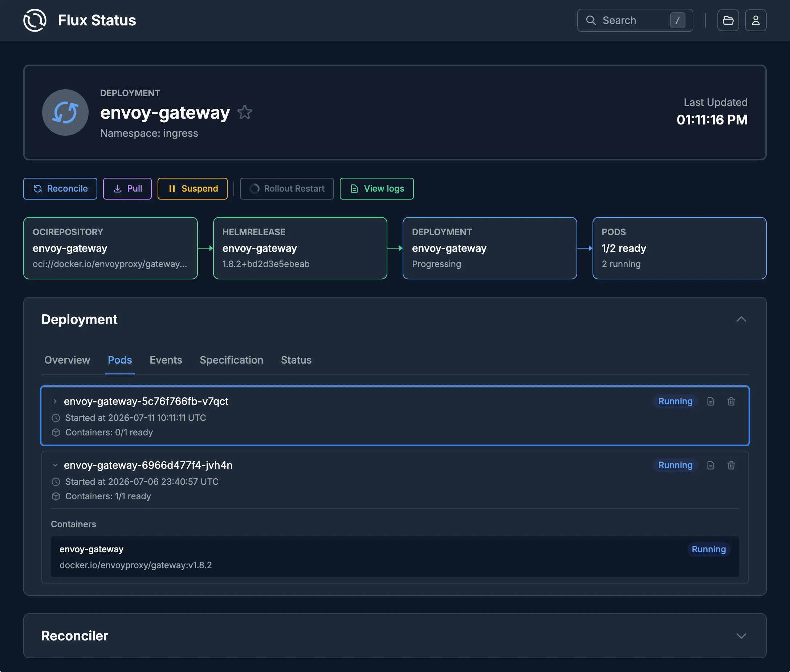790x672 pixels.
Task: Click oci://docker.io/envoyproxy/gateway URL text
Action: 110,264
